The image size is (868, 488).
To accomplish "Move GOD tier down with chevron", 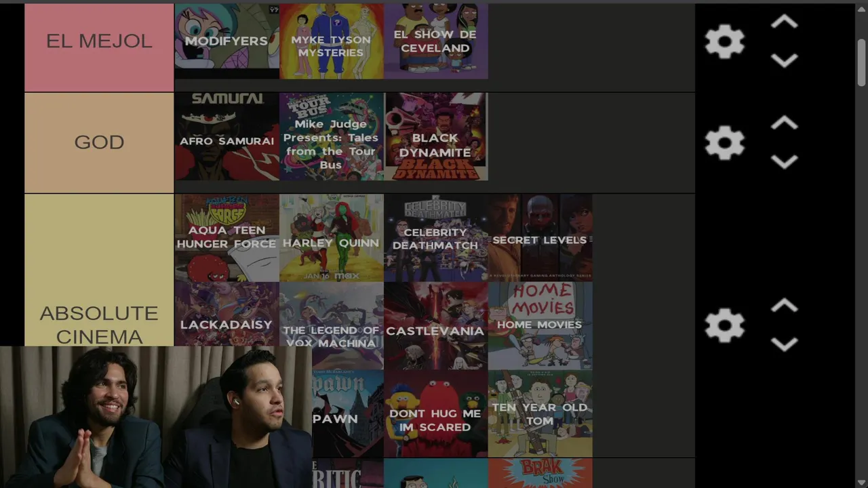I will pos(784,162).
